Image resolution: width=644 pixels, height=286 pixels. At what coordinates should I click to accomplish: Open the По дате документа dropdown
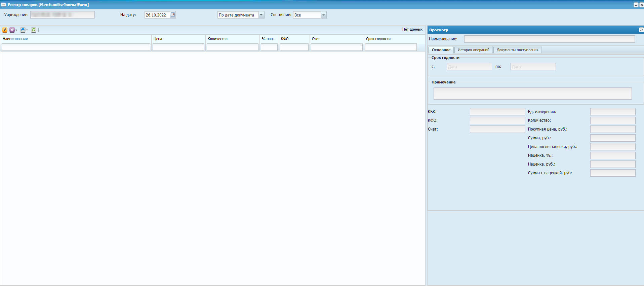click(261, 15)
